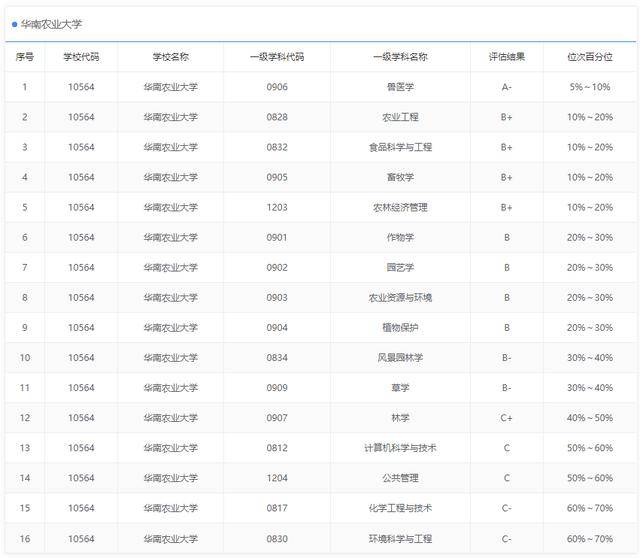640x558 pixels.
Task: Click subject code 0903
Action: [277, 298]
